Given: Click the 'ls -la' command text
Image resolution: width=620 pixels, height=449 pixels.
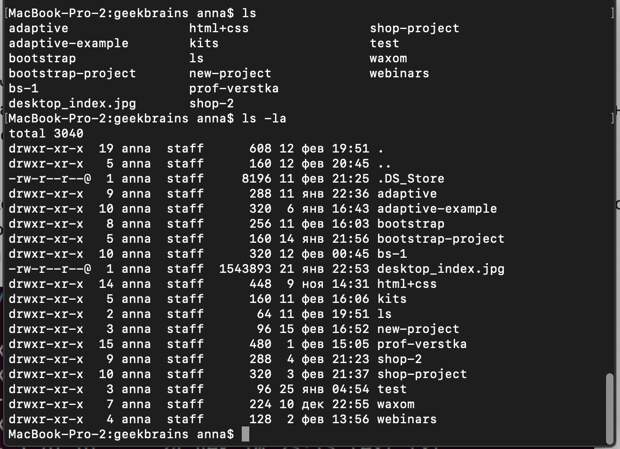Looking at the screenshot, I should click(x=264, y=118).
